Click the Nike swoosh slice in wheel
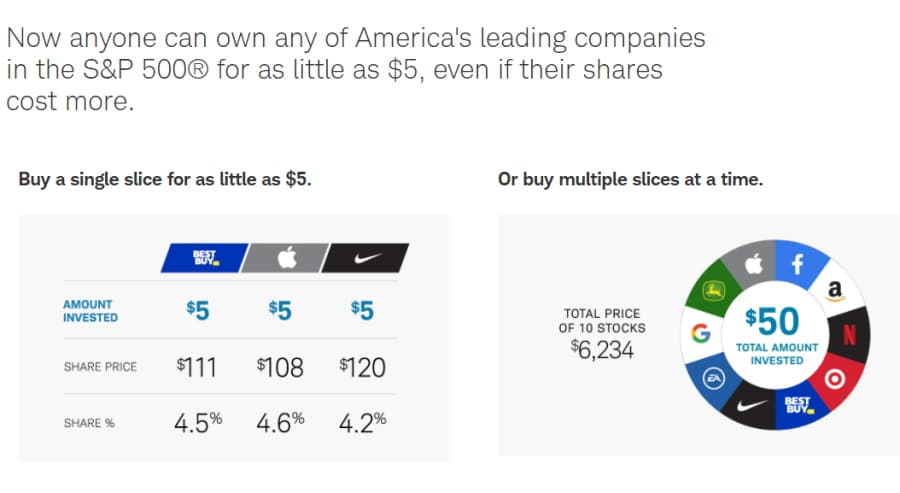The image size is (900, 493). (751, 406)
